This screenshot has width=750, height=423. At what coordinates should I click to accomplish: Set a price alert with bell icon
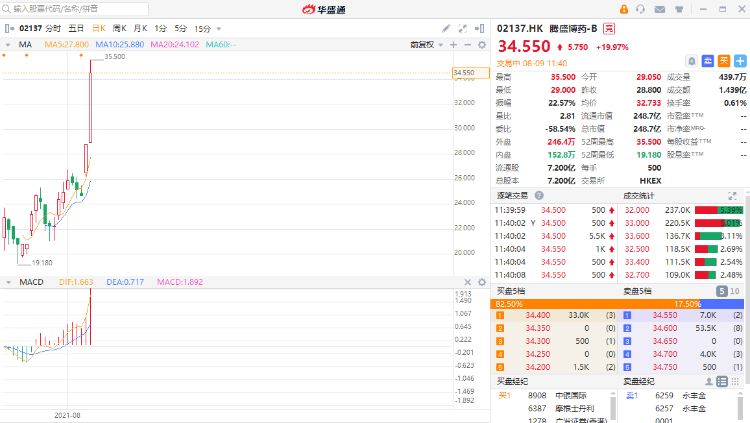(693, 61)
